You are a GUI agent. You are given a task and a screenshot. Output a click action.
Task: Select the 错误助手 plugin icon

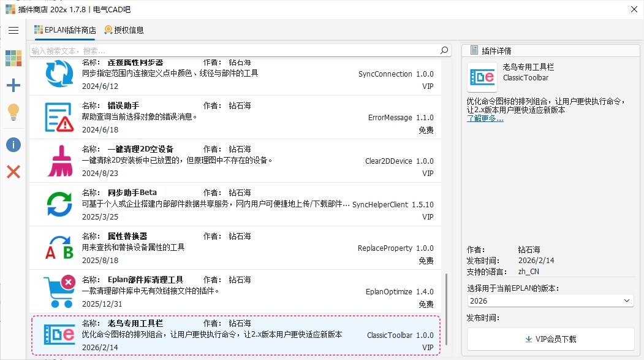(59, 117)
